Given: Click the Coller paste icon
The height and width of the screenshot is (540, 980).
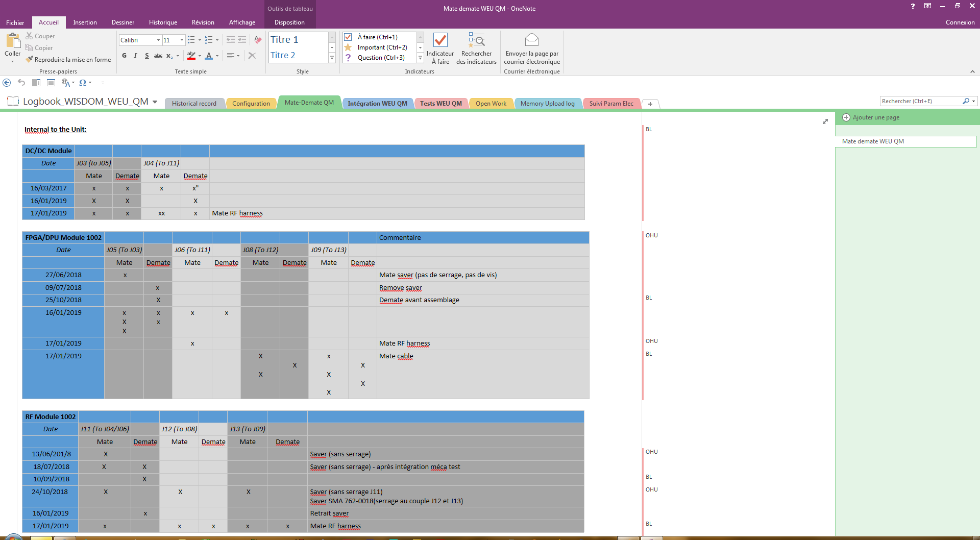Looking at the screenshot, I should point(12,41).
